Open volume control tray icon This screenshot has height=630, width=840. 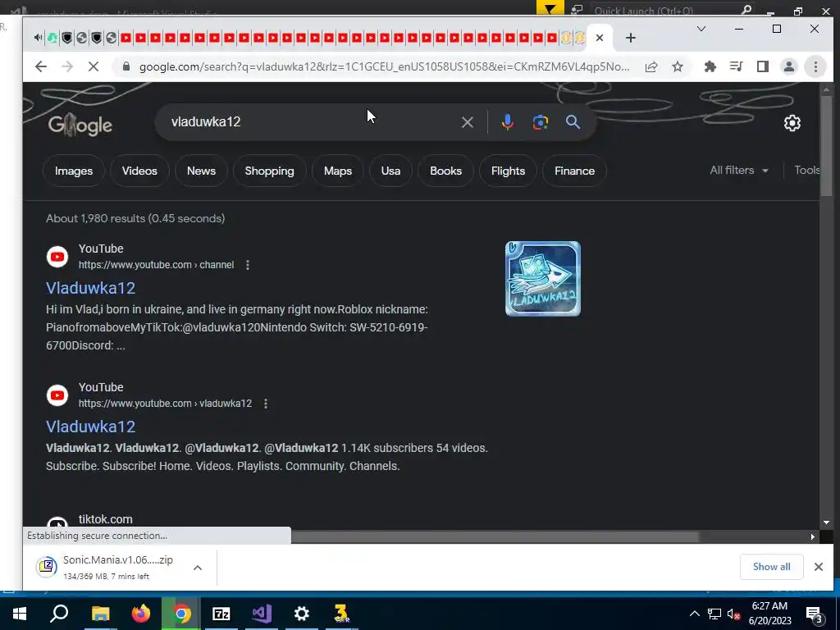coord(734,614)
